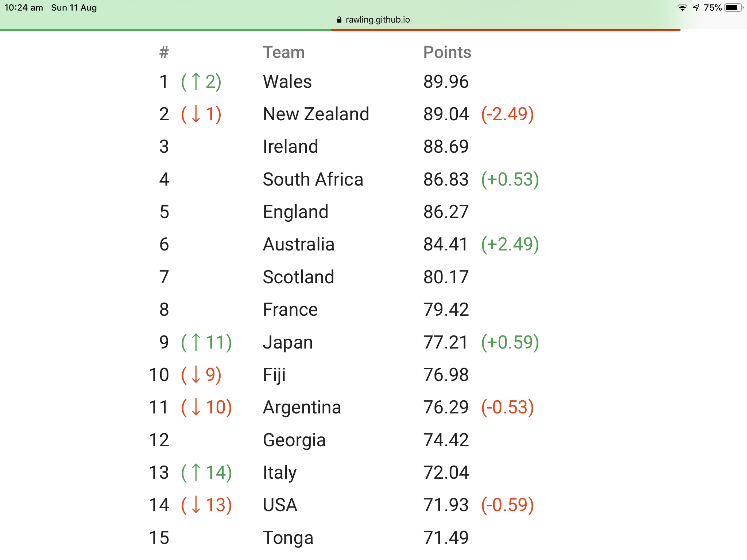
Task: Select the Points column header
Action: (447, 52)
